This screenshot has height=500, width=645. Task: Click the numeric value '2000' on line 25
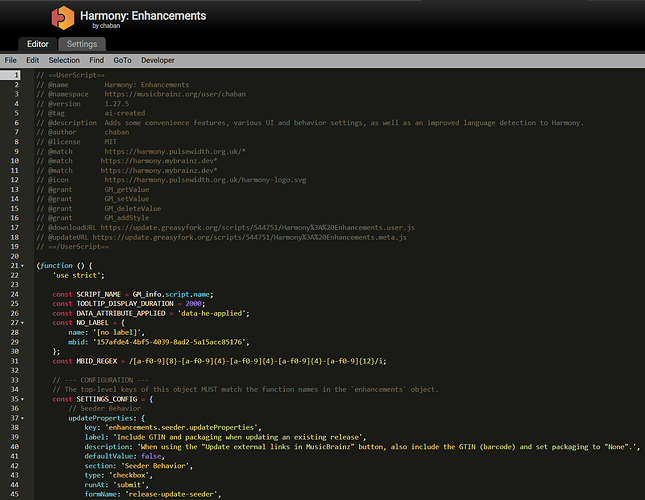tap(193, 304)
